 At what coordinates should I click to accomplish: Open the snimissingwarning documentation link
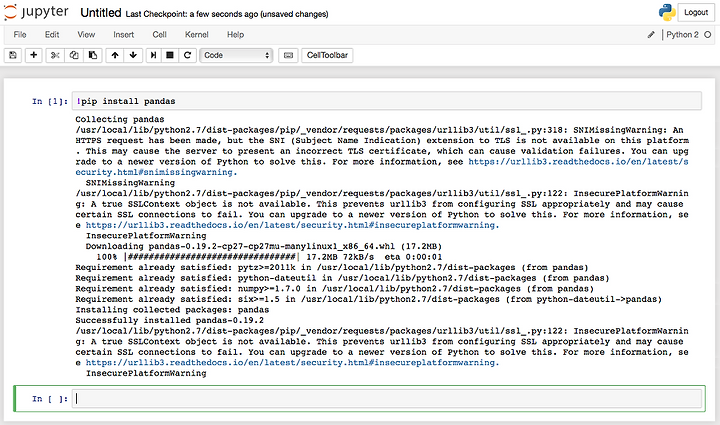[x=382, y=167]
